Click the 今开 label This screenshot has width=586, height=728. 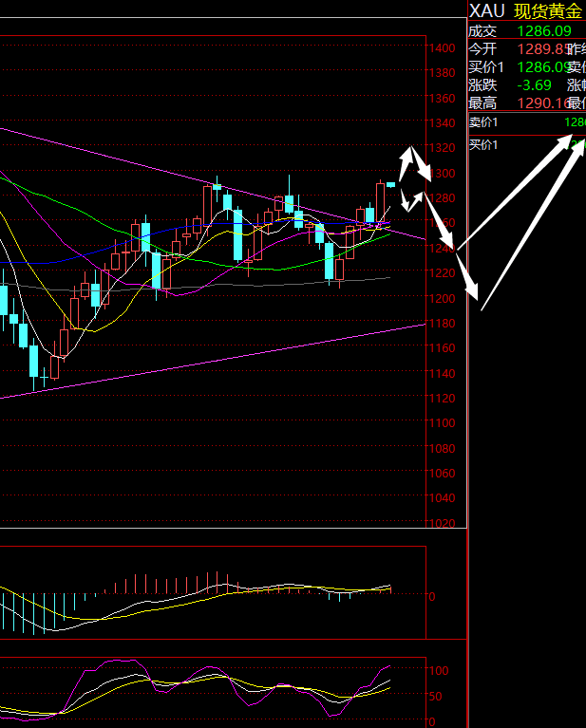tap(482, 49)
